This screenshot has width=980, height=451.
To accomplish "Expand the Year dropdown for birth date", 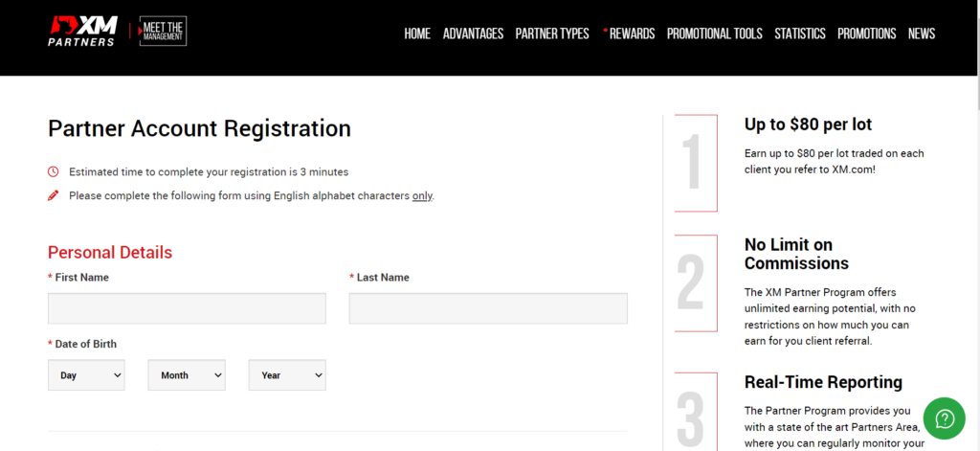I will (287, 375).
